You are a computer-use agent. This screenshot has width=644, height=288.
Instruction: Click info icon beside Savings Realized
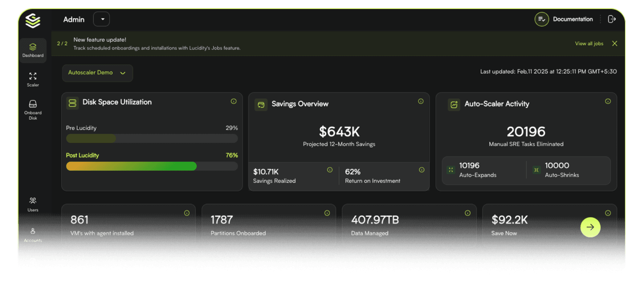pyautogui.click(x=330, y=170)
